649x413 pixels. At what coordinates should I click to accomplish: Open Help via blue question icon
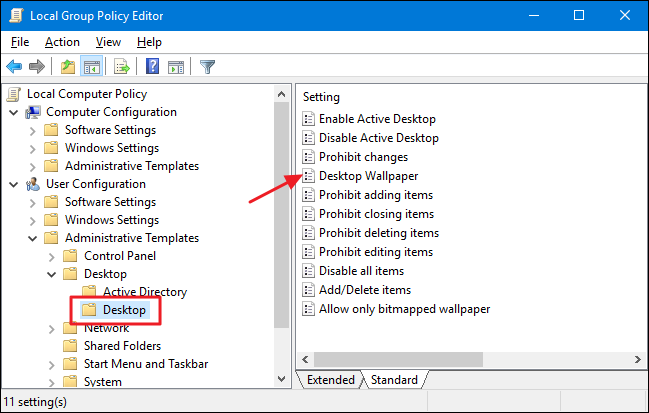pyautogui.click(x=153, y=67)
